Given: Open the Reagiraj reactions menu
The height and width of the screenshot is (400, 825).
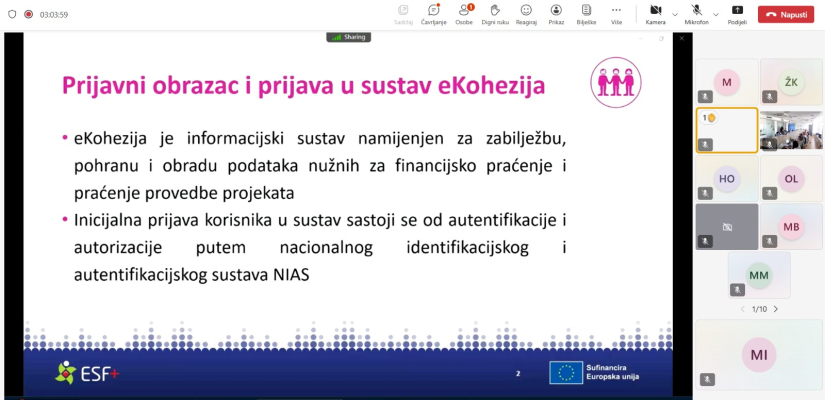Looking at the screenshot, I should click(x=526, y=13).
